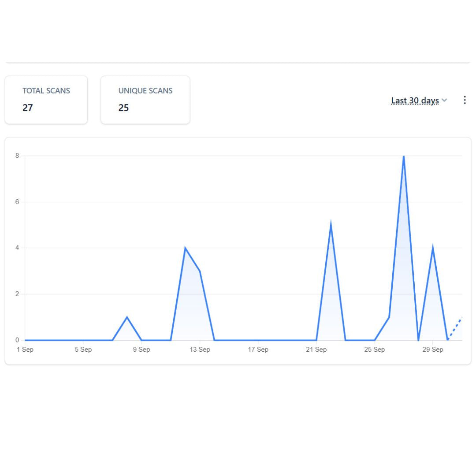Open the Last 30 days date range selector

click(415, 100)
